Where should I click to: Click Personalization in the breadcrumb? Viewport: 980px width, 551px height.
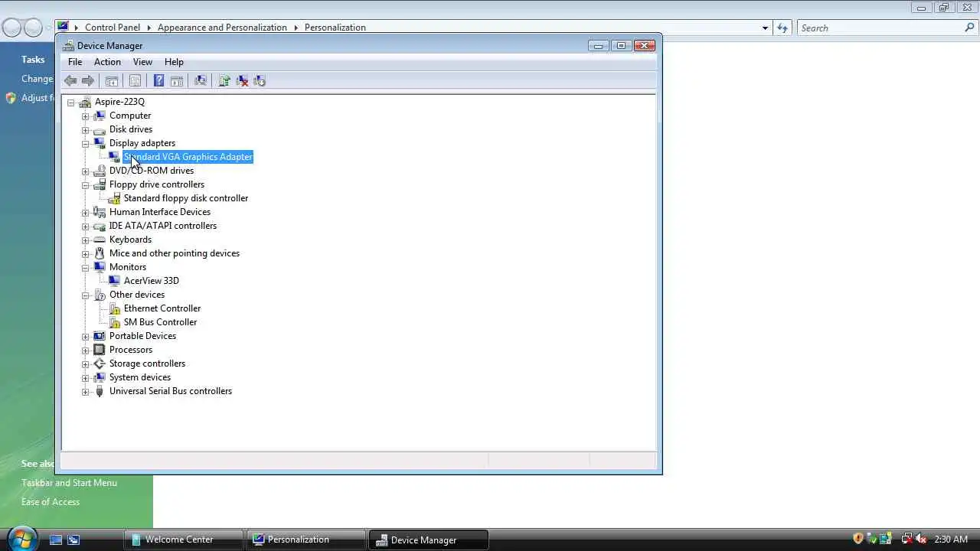tap(335, 28)
